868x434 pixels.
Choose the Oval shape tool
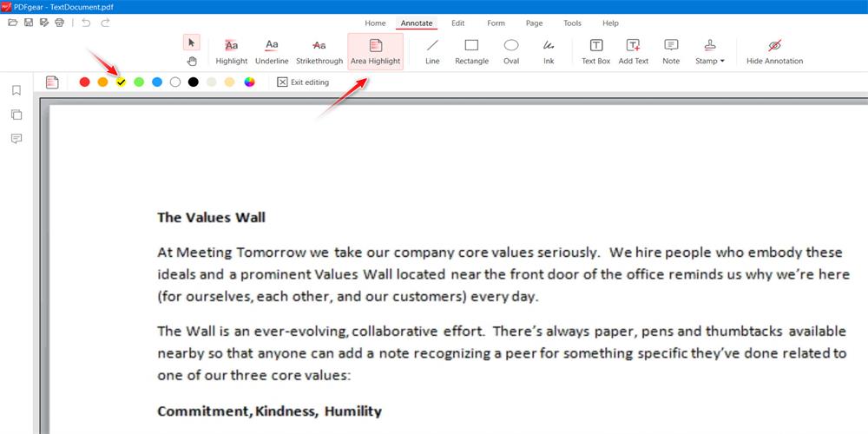click(x=511, y=51)
